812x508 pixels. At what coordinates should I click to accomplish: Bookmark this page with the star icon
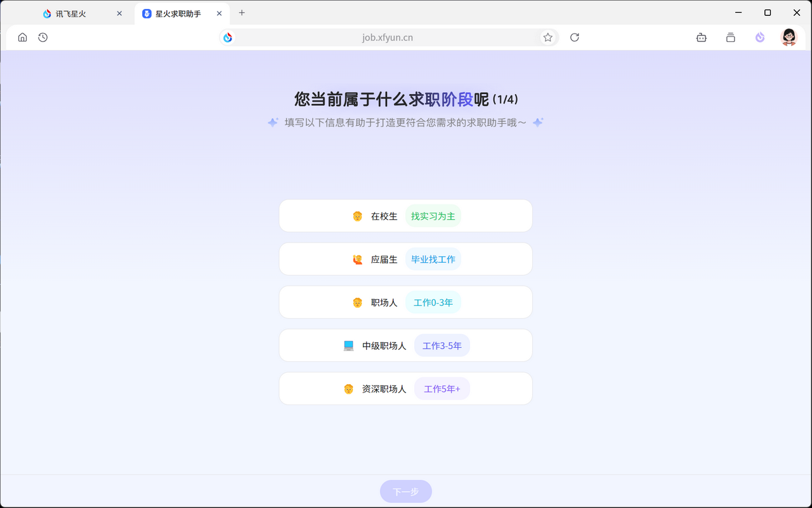click(547, 37)
